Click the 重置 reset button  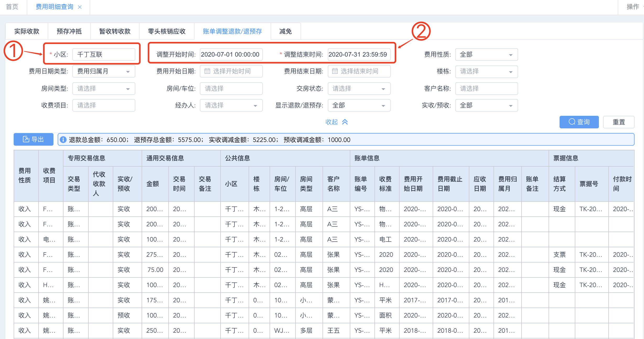pyautogui.click(x=619, y=122)
